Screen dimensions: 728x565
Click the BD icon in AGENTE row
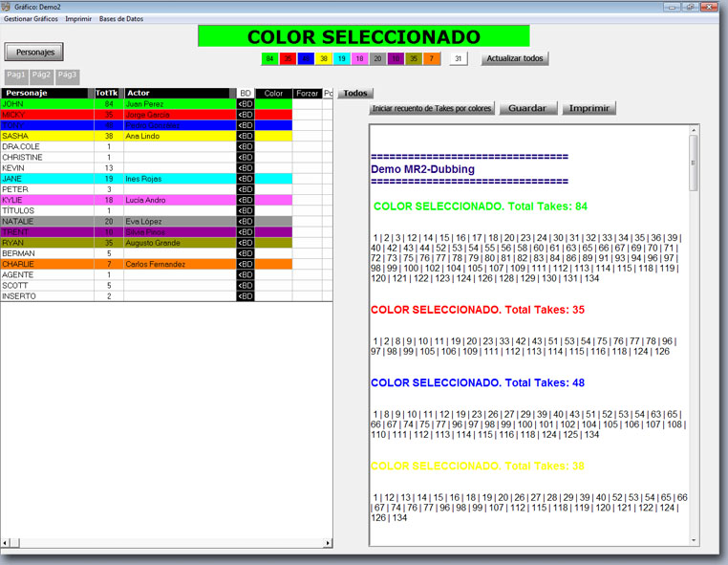(x=246, y=275)
